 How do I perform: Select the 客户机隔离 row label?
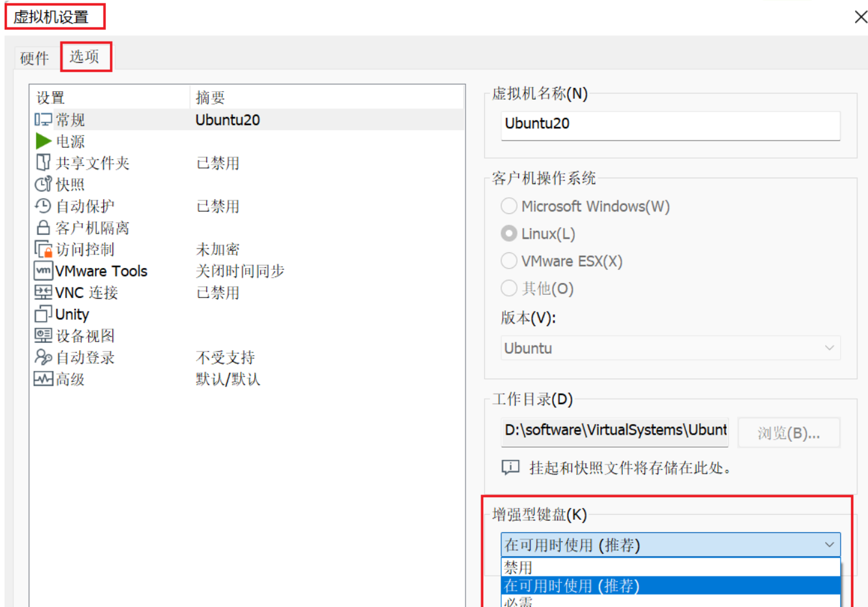click(x=92, y=227)
